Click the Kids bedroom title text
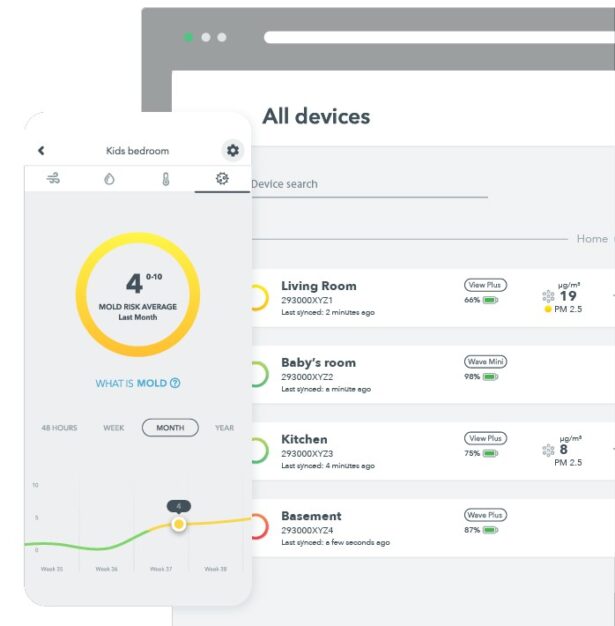Screen dimensions: 615x626 click(137, 151)
